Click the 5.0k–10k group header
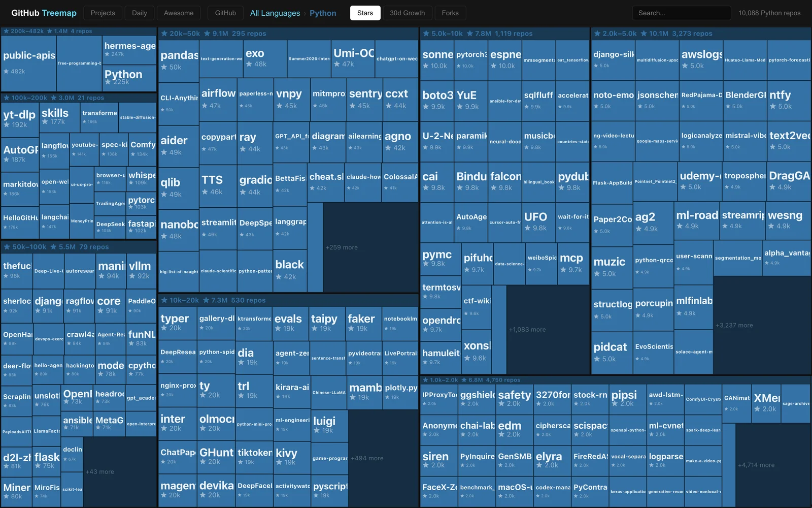This screenshot has width=812, height=508. point(505,34)
